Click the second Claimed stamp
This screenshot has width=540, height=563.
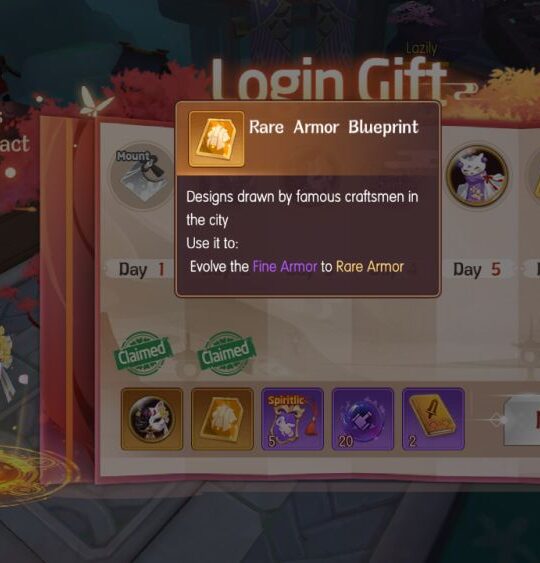227,353
